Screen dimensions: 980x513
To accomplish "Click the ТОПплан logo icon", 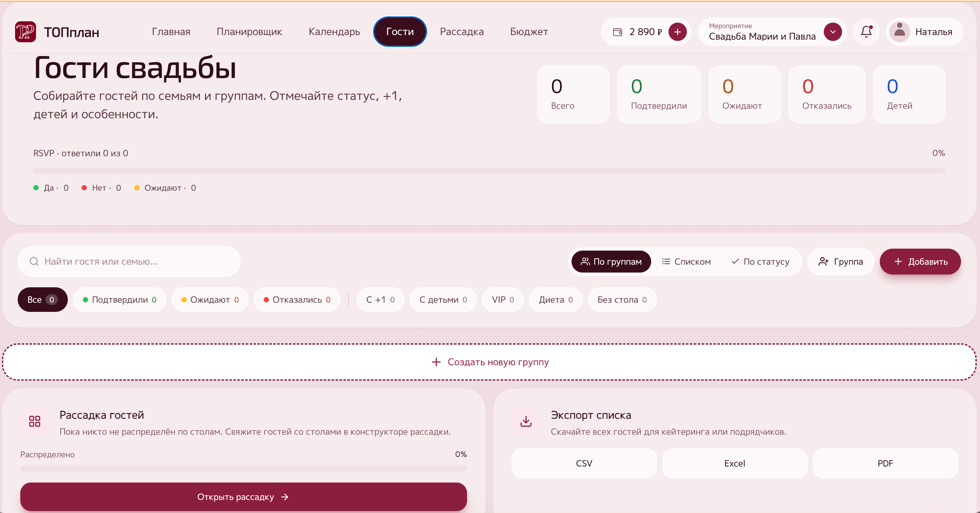I will click(x=26, y=31).
